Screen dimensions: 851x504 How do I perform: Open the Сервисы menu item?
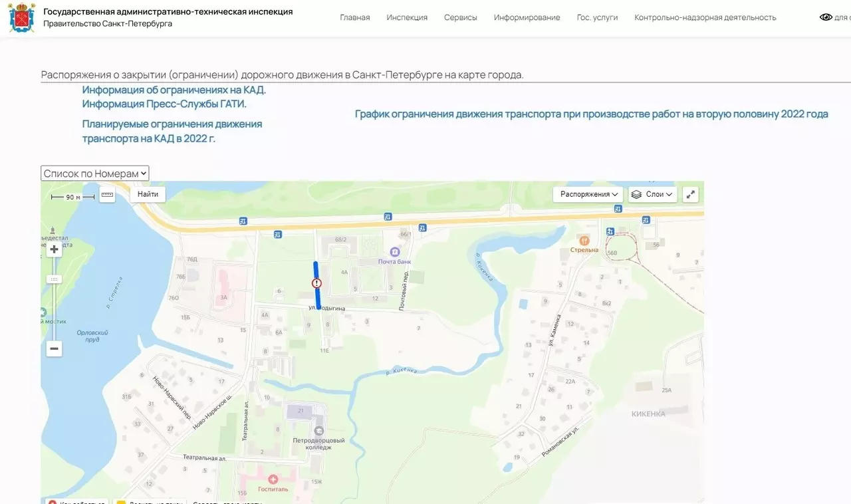[x=461, y=17]
